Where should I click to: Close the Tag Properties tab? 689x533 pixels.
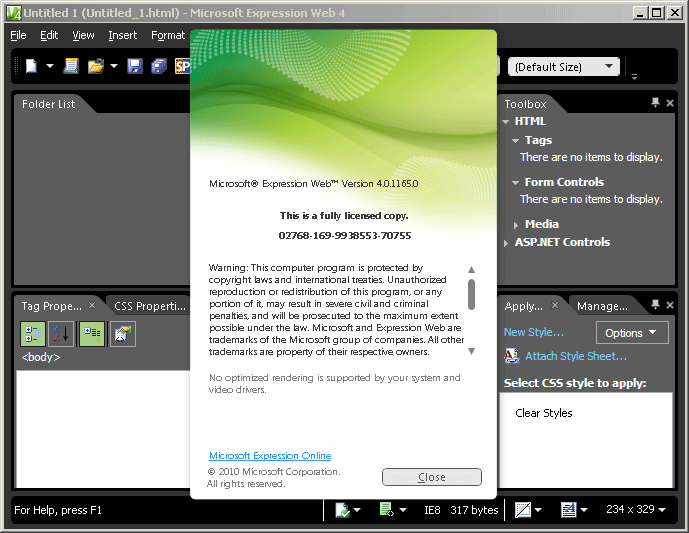[92, 305]
